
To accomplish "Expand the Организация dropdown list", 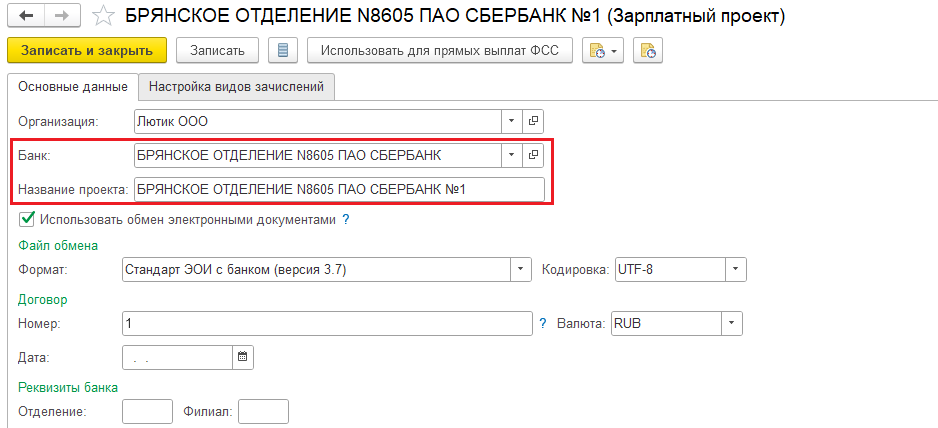I will click(511, 121).
